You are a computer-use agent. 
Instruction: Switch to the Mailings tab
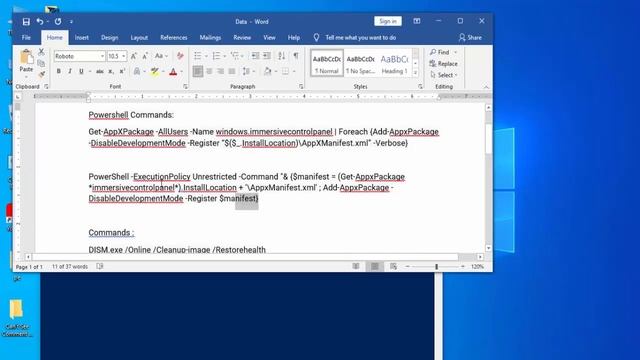click(210, 38)
